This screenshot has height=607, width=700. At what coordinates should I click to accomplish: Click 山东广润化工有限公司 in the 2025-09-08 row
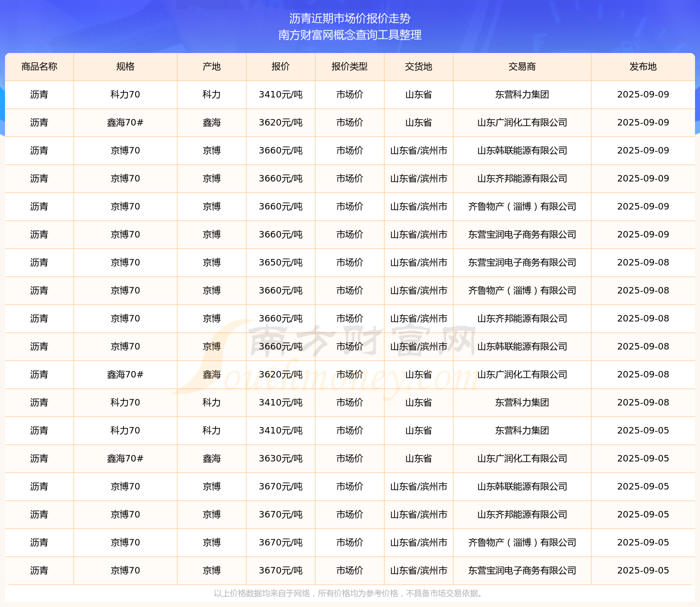click(x=522, y=374)
